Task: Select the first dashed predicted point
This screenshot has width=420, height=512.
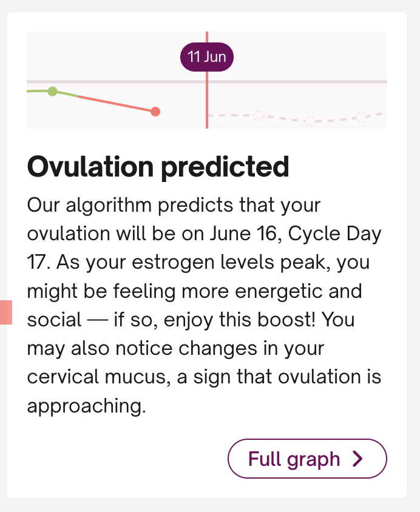Action: point(258,115)
